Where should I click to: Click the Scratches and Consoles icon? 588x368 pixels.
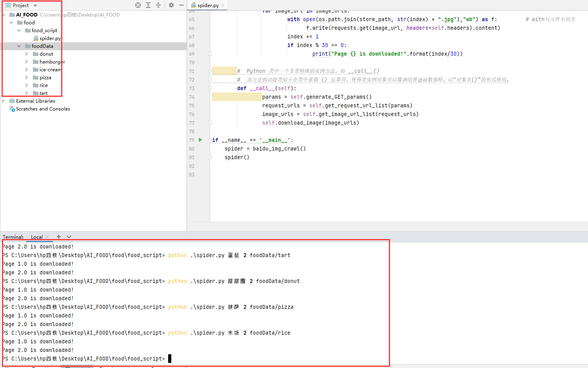(x=12, y=109)
